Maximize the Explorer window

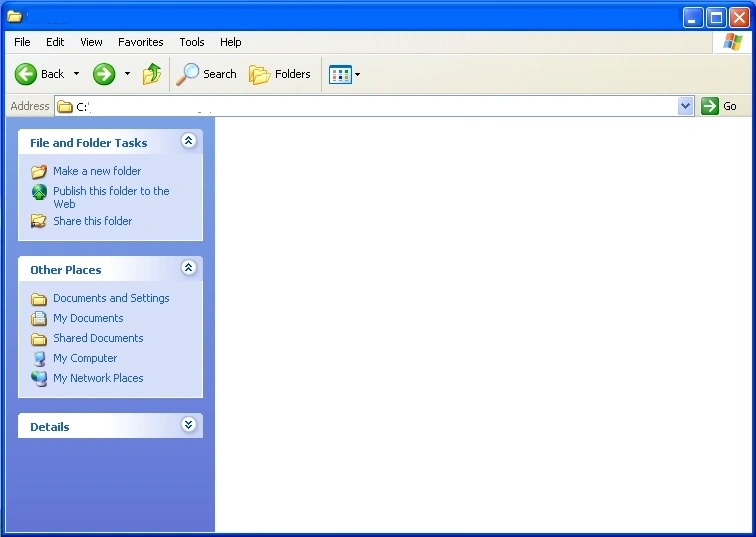point(716,18)
